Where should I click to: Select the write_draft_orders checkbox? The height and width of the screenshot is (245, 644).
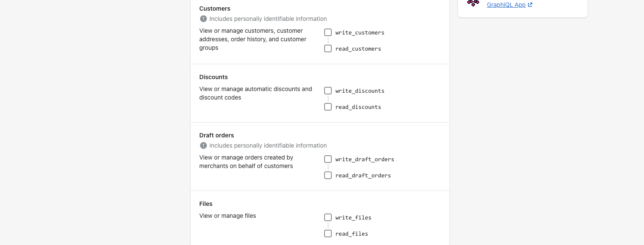[x=328, y=159]
